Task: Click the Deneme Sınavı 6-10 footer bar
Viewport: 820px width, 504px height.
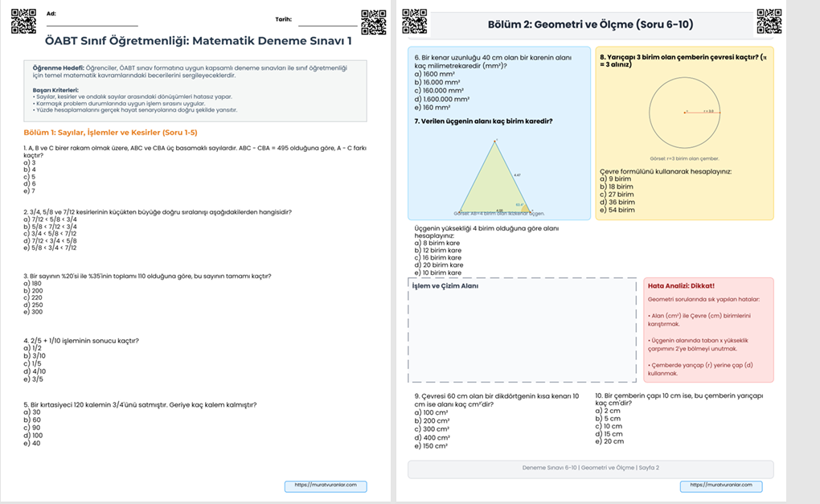Action: point(590,468)
